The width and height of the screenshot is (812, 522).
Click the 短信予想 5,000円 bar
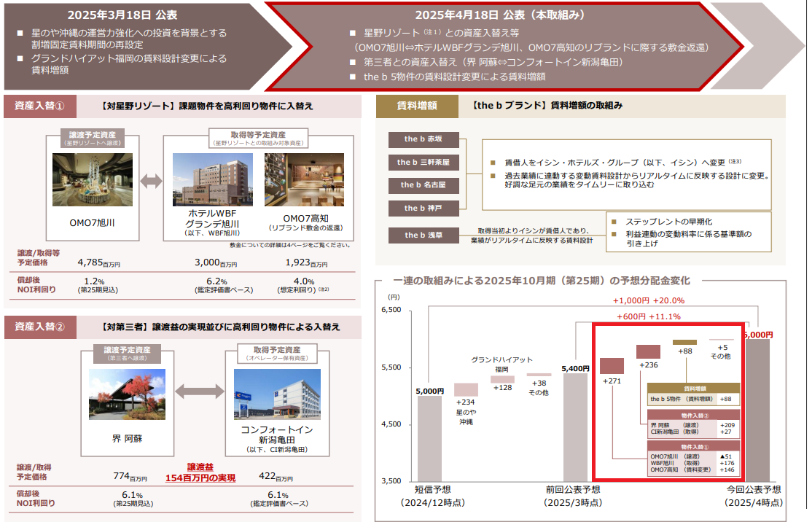pyautogui.click(x=430, y=439)
